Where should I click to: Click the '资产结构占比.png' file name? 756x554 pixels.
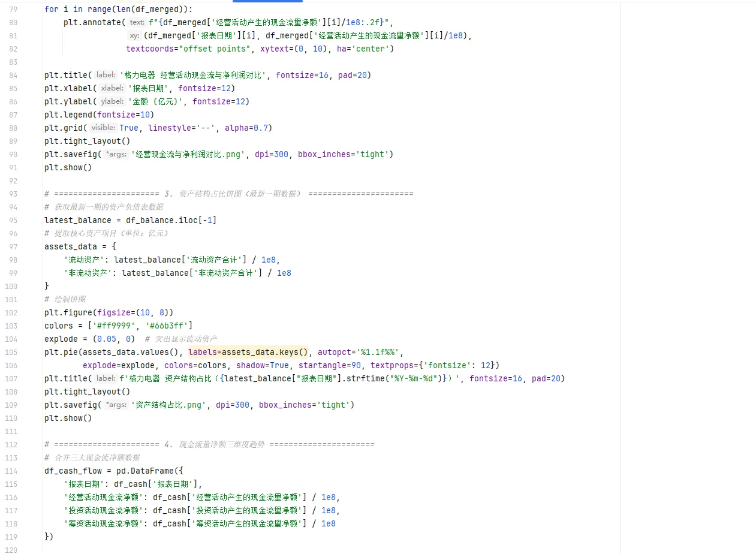tap(168, 405)
